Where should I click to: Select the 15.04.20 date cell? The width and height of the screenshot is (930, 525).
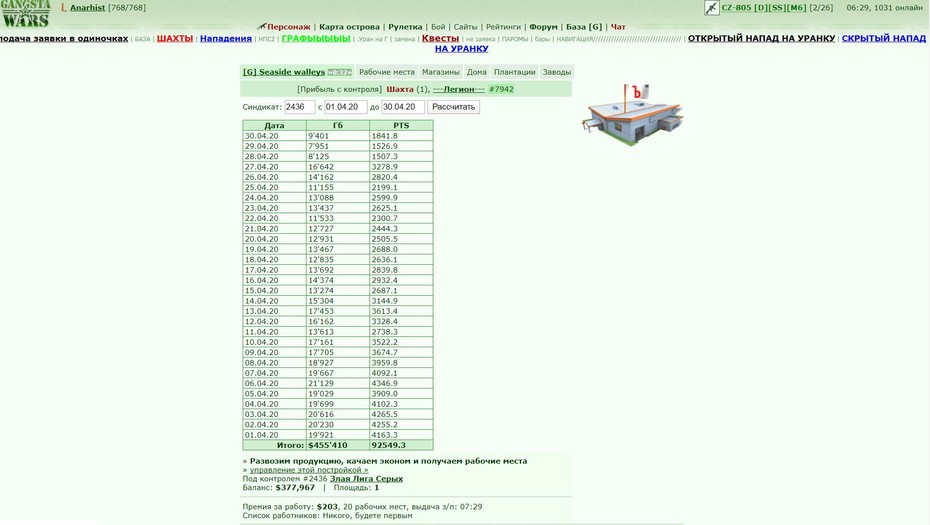[275, 291]
